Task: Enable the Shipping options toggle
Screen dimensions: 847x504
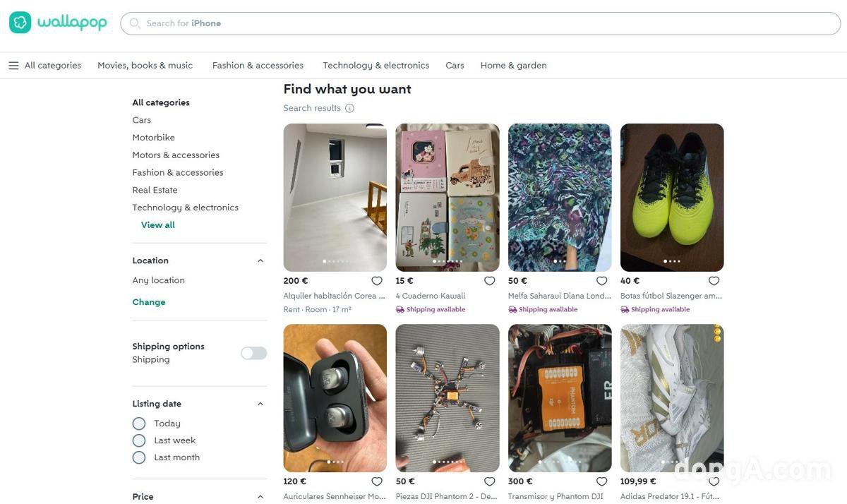Action: 253,353
